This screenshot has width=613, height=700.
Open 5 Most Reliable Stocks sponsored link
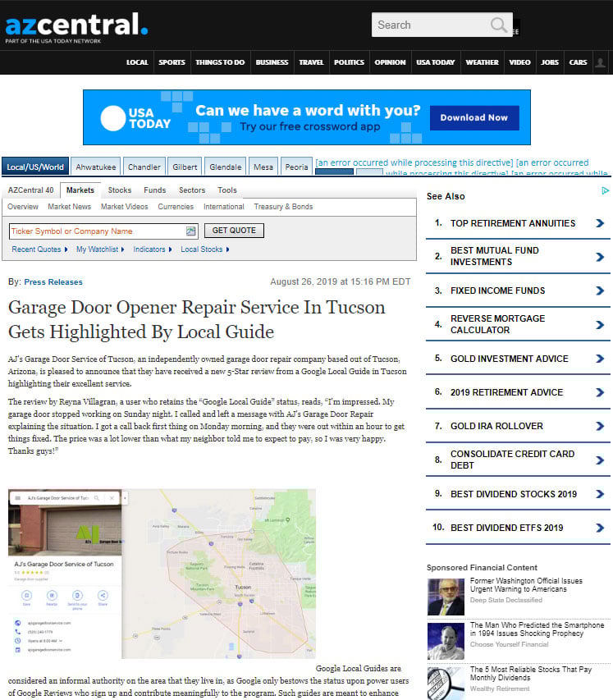coord(530,673)
